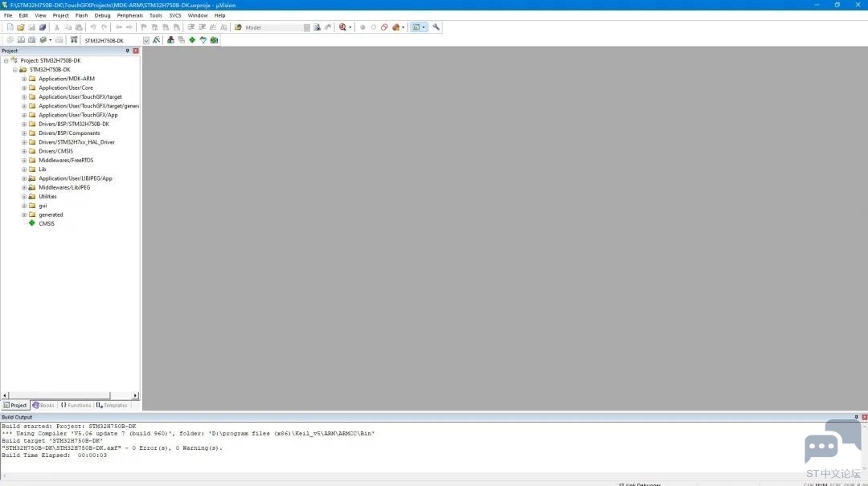Click the Paste clipboard icon
868x486 pixels.
point(79,27)
